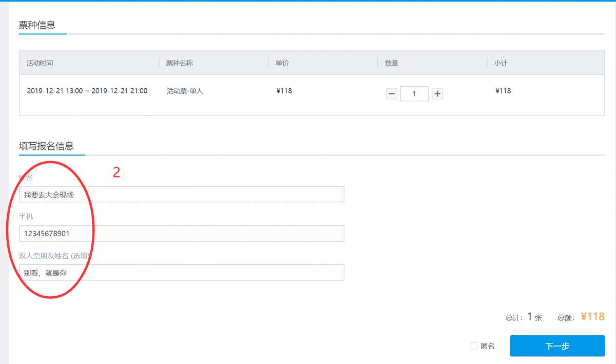Click the 下一步 next step button

[557, 346]
